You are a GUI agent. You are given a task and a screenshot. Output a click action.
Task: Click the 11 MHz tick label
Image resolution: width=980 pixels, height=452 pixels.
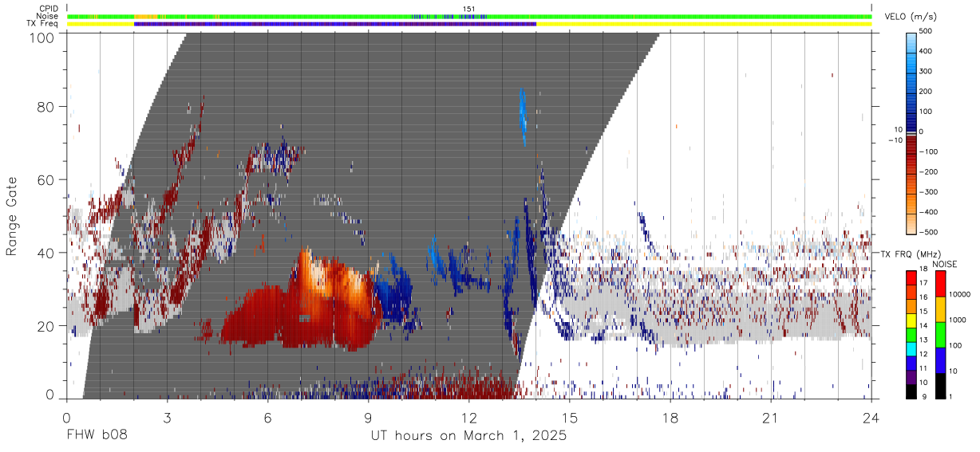(925, 368)
